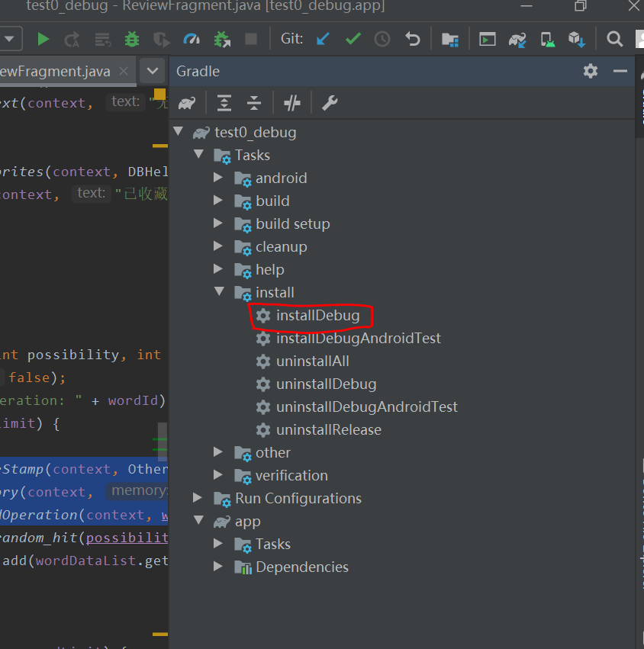Screen dimensions: 644x649
Task: Toggle Gradle offline mode button
Action: 292,103
